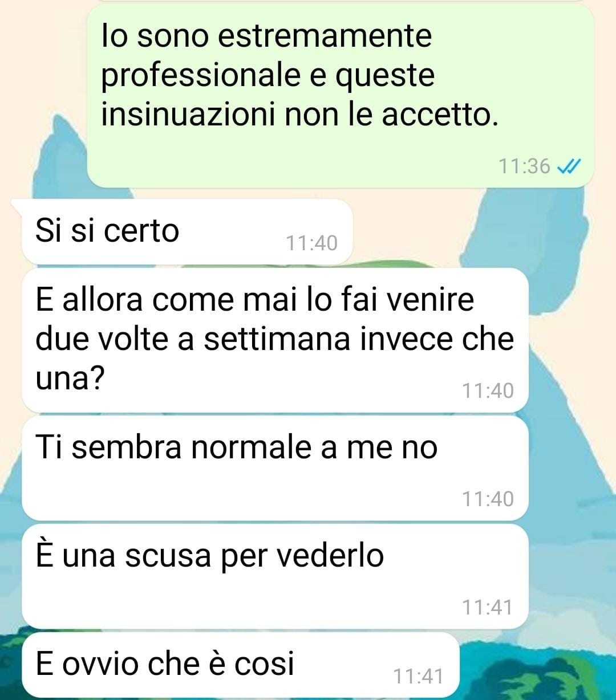Tap the timestamp under the 'una?' message
The image size is (616, 700).
click(x=488, y=391)
